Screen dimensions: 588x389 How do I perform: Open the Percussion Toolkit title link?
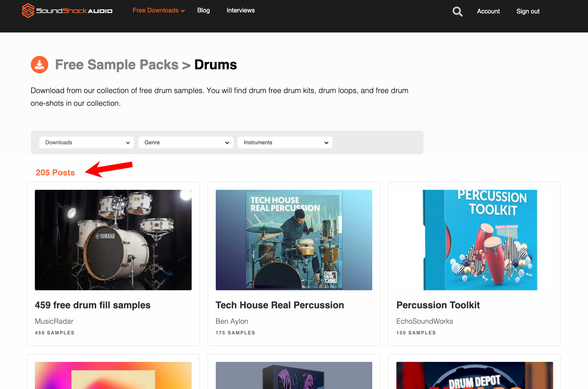[x=438, y=305]
